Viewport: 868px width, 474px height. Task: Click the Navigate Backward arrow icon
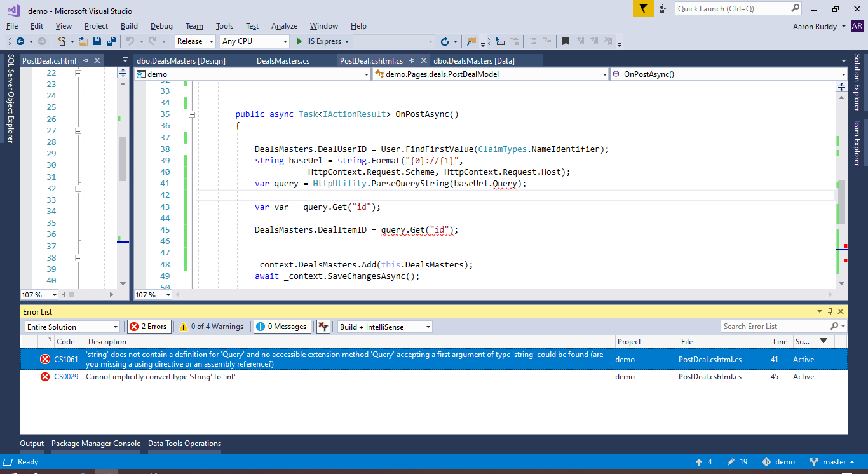(x=20, y=41)
